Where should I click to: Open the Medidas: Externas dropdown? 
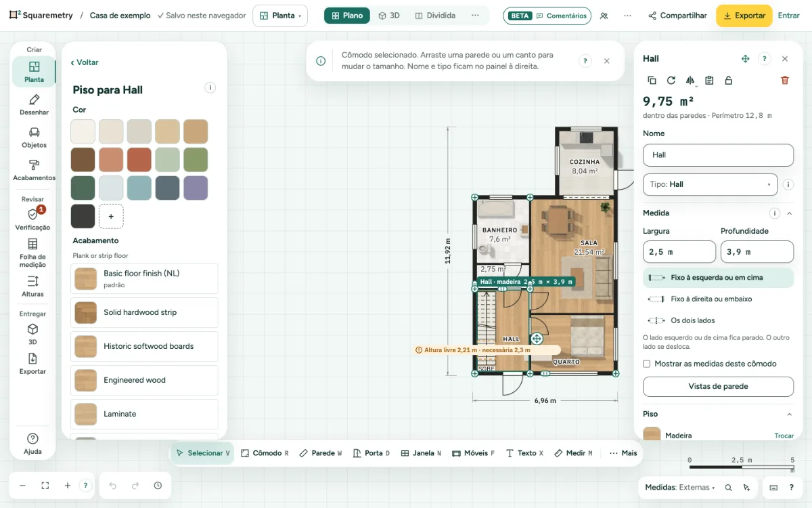tap(680, 487)
